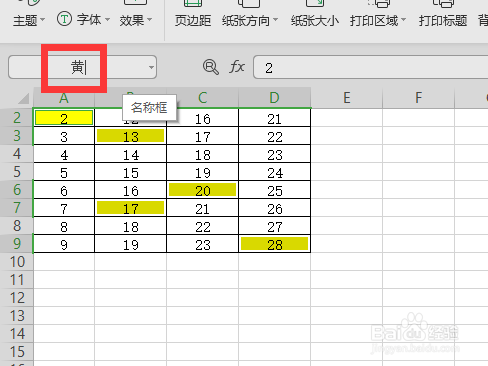Click cell with value 24

[x=274, y=172]
